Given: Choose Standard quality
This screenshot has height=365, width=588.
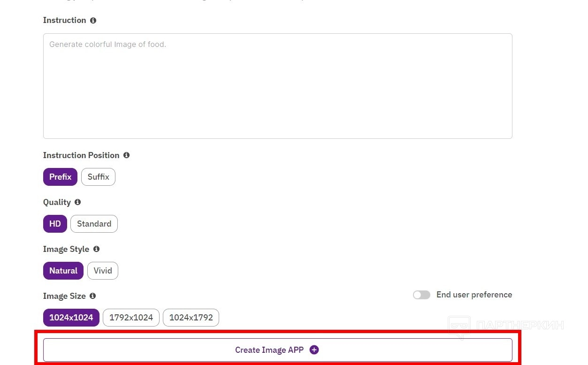Looking at the screenshot, I should tap(94, 224).
